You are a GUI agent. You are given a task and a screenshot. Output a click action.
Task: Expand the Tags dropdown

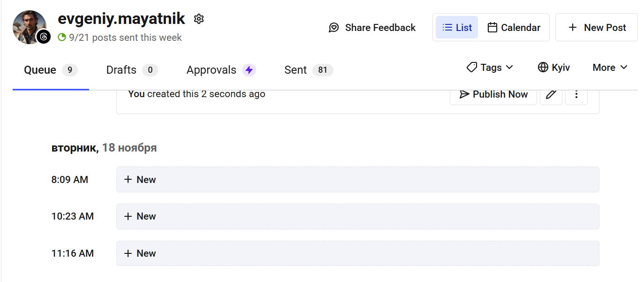coord(490,68)
